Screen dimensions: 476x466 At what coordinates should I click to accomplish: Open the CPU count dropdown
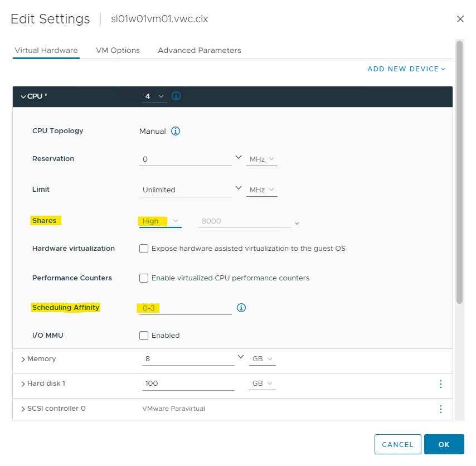click(x=154, y=96)
